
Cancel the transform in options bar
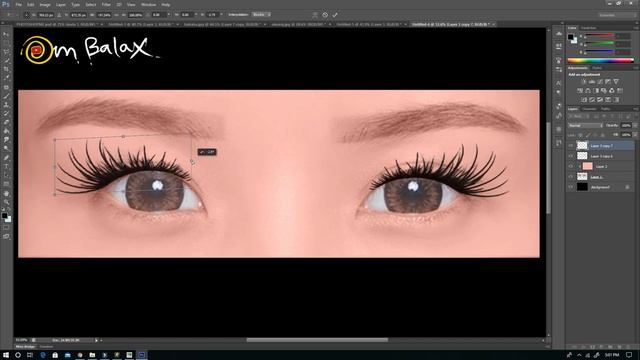click(325, 15)
